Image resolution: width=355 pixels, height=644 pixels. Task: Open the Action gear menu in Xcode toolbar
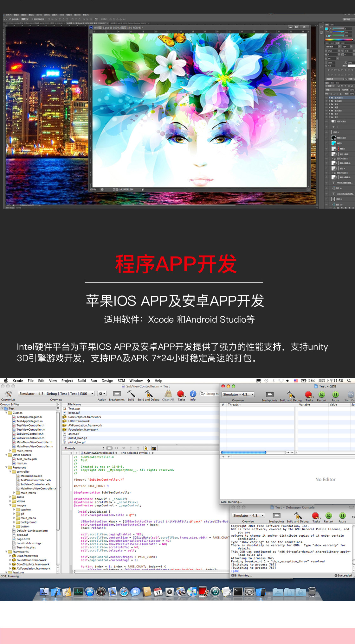(102, 394)
